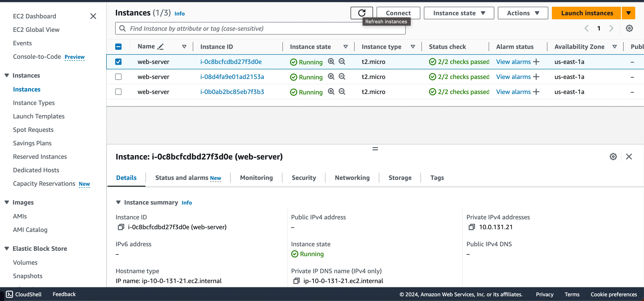Click the panel resize handle icon
This screenshot has width=644, height=301.
[x=375, y=149]
